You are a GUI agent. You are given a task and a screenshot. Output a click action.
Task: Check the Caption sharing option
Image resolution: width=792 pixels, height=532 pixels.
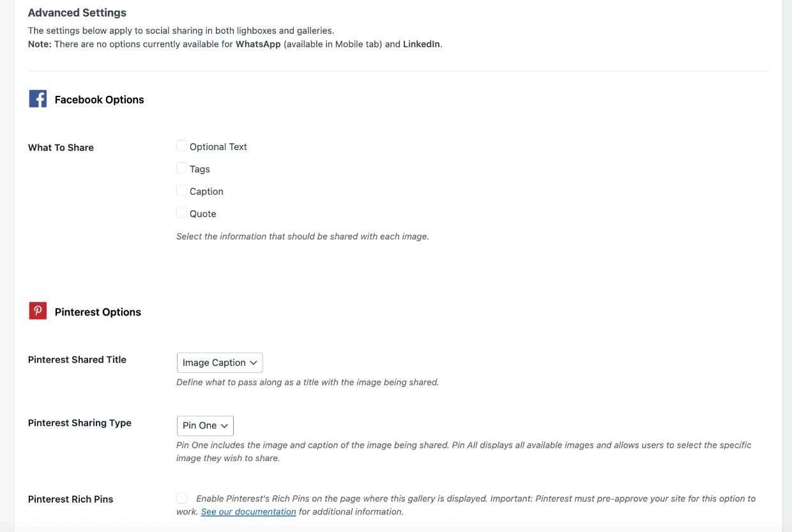[182, 191]
